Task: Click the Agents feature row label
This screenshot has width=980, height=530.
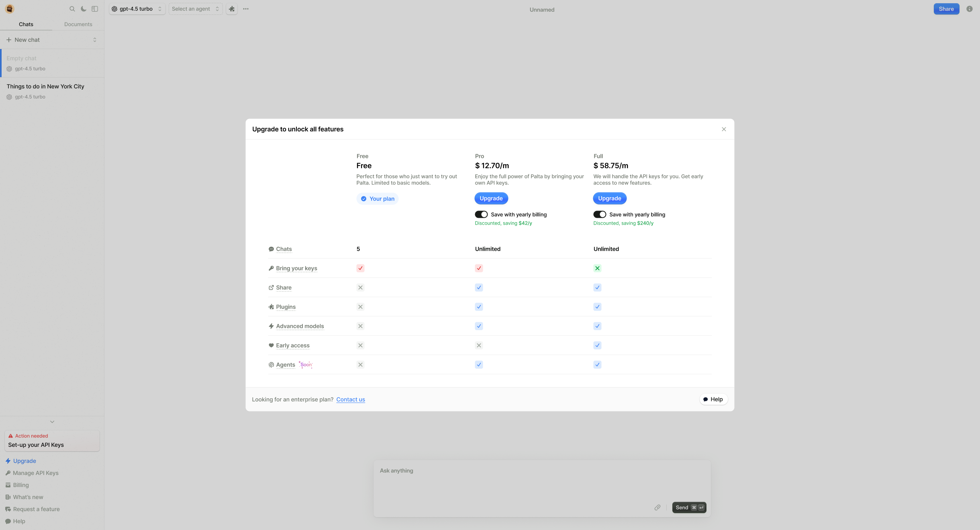Action: tap(285, 365)
